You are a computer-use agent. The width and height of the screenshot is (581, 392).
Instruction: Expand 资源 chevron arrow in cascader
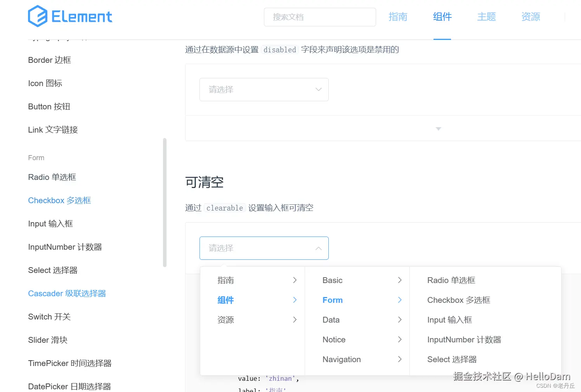click(295, 320)
